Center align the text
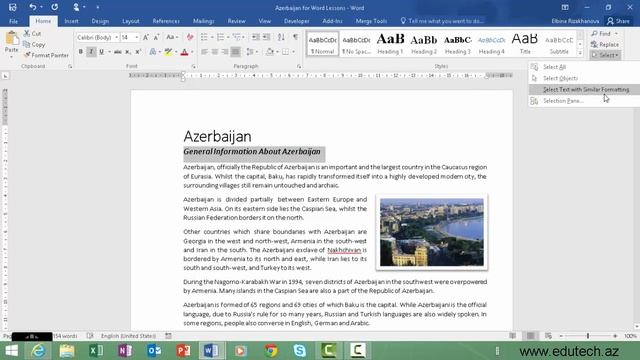This screenshot has height=360, width=640. click(215, 52)
